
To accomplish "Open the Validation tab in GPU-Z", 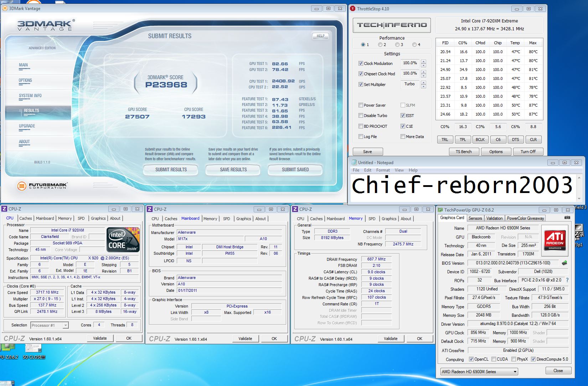I will (494, 218).
